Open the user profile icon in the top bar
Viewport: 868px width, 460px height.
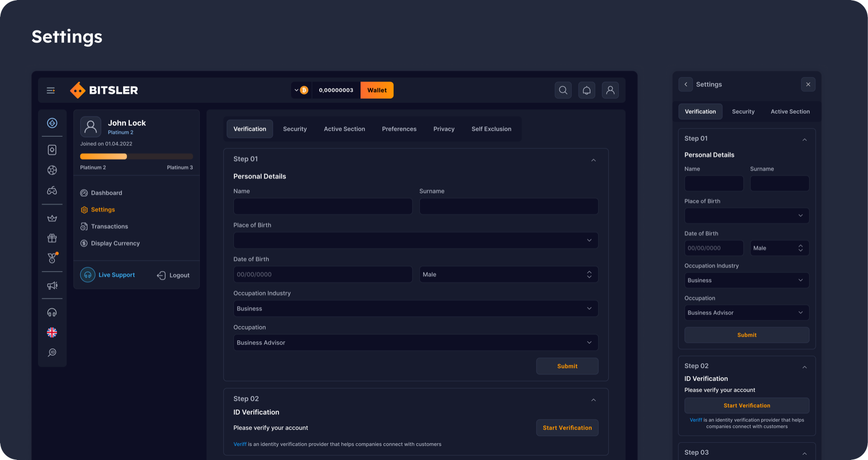click(x=610, y=90)
